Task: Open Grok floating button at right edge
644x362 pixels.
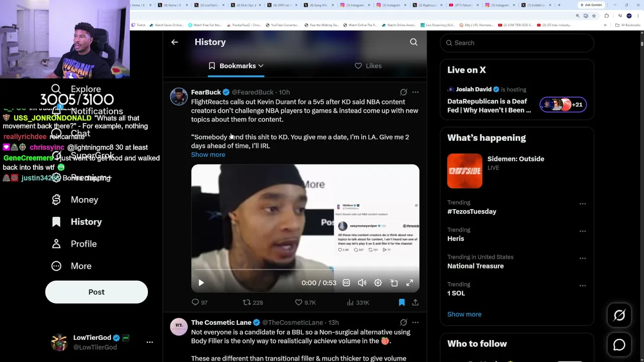Action: (x=619, y=315)
